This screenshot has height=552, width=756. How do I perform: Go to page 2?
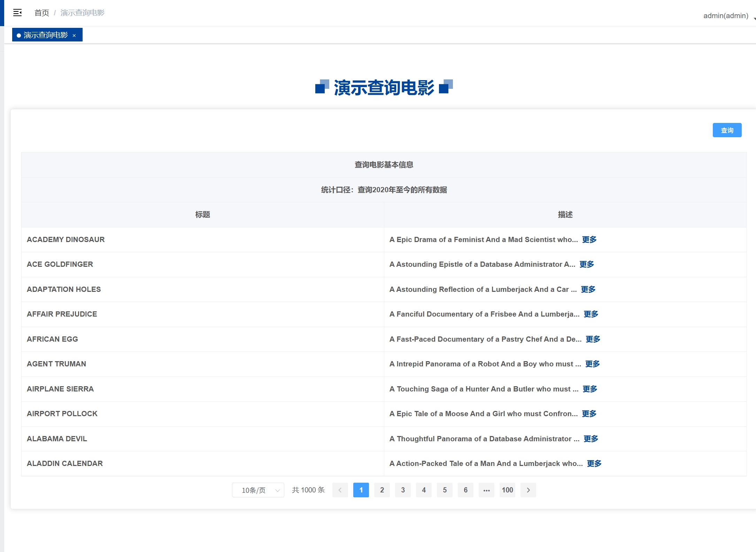382,490
